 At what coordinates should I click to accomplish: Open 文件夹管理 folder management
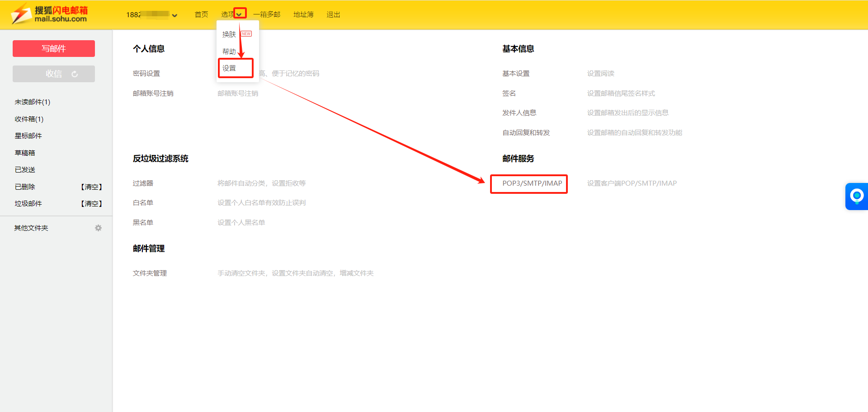(x=150, y=273)
